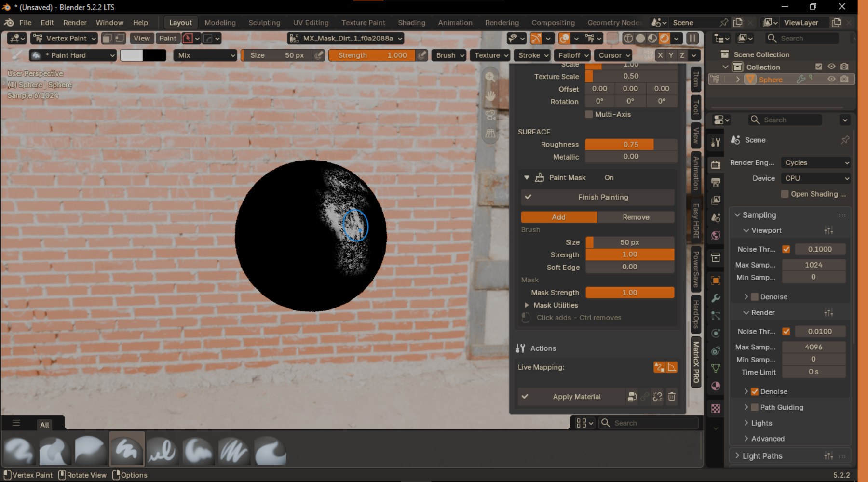Open the Modifiers wrench properties tab
868x482 pixels.
[x=716, y=298]
